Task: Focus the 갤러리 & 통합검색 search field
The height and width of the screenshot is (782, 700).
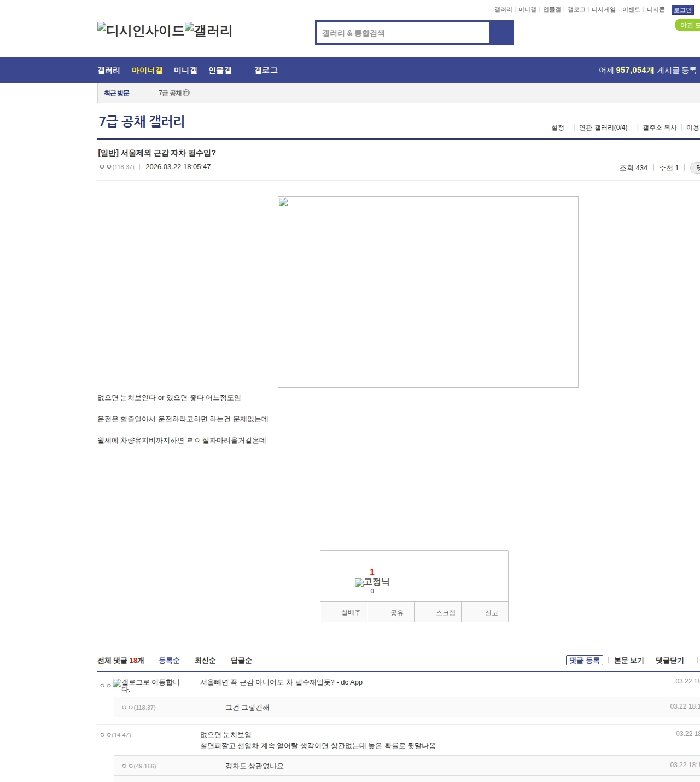Action: [x=404, y=33]
